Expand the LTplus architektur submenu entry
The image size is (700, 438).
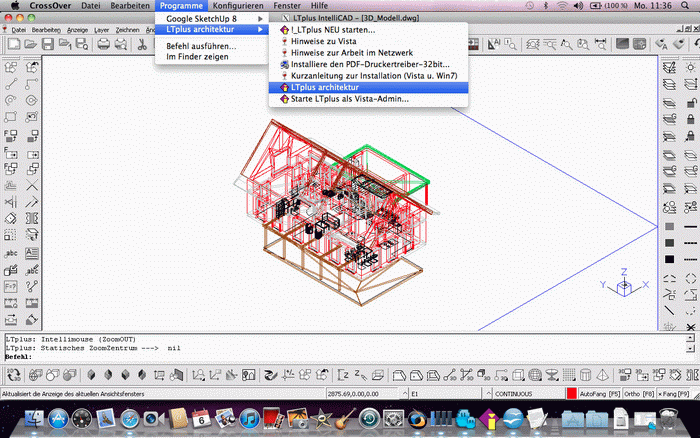(211, 29)
